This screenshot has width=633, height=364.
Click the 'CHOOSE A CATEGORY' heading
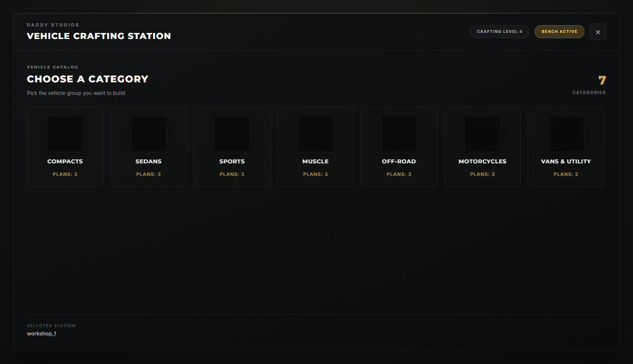88,79
